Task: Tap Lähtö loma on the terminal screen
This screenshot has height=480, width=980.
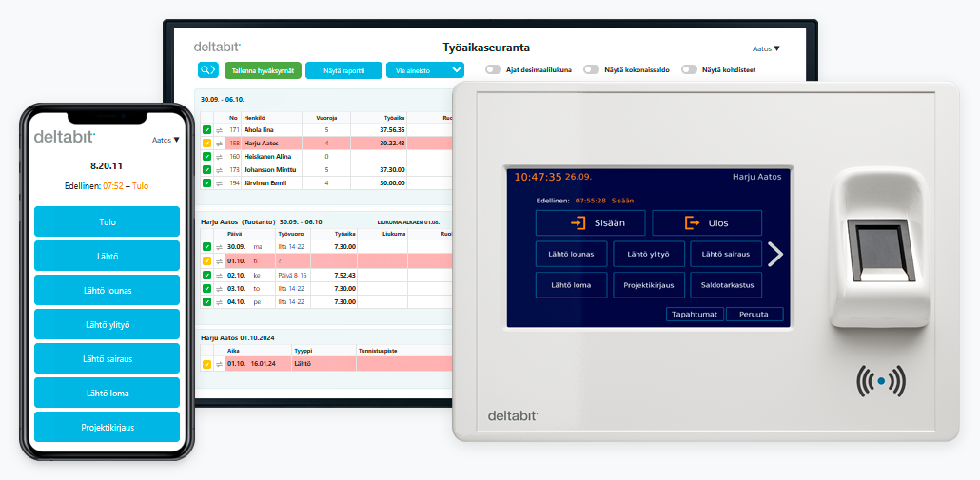Action: tap(572, 284)
